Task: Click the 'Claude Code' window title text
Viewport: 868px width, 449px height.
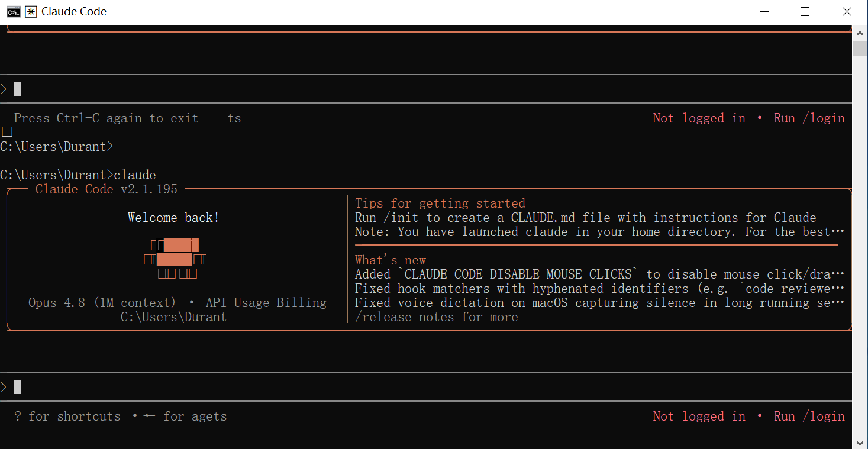Action: click(x=74, y=12)
